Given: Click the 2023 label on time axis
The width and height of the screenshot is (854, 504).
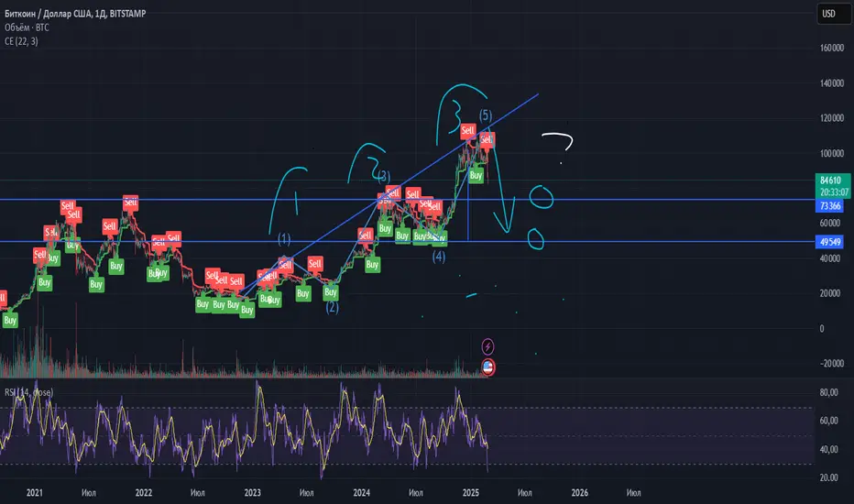Looking at the screenshot, I should (252, 493).
